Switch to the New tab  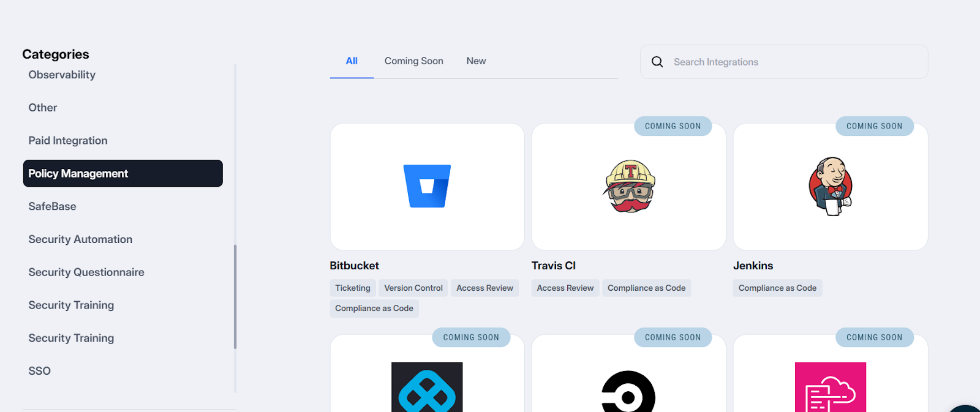pos(476,61)
